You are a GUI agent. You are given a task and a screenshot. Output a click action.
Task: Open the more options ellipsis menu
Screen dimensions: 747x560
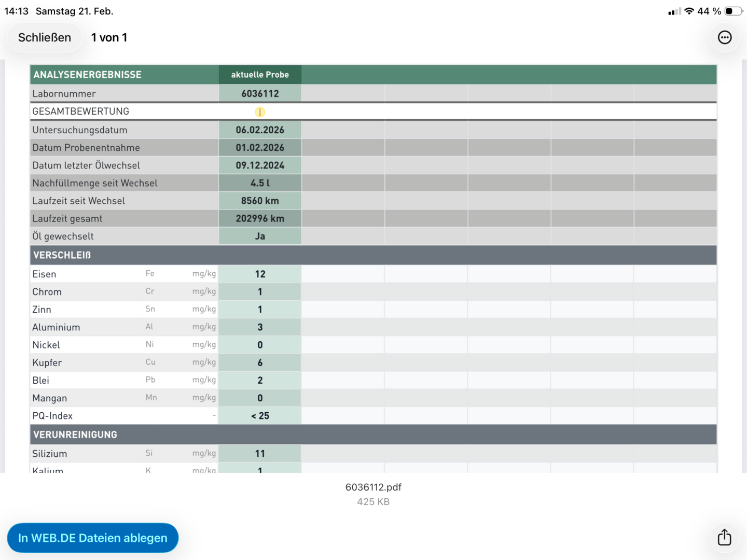(x=725, y=37)
